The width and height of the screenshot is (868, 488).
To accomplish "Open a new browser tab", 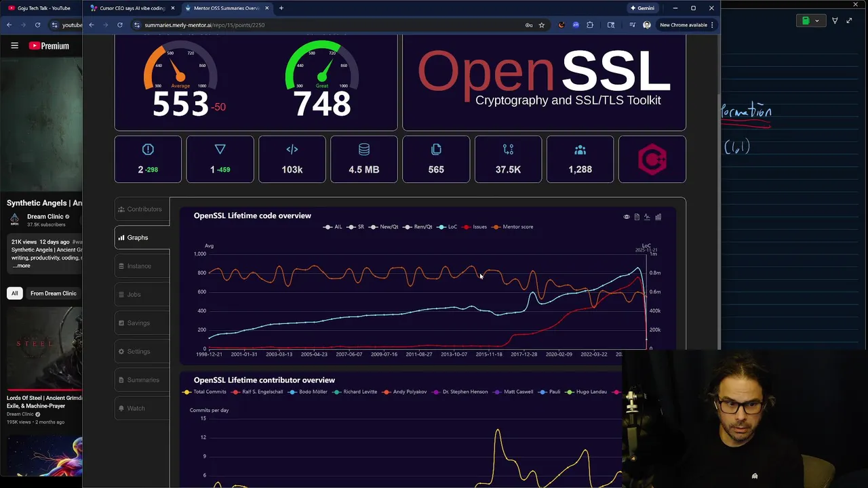I will 281,8.
